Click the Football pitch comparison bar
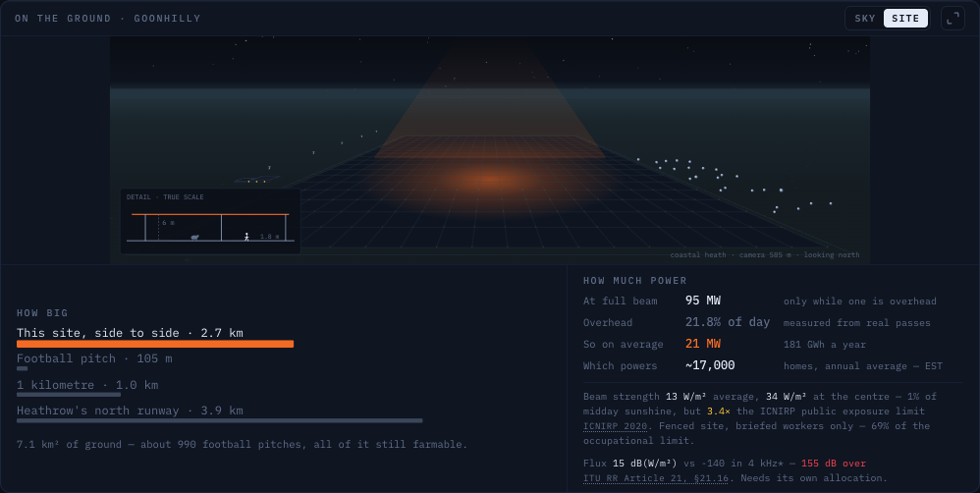This screenshot has height=493, width=980. pos(22,368)
